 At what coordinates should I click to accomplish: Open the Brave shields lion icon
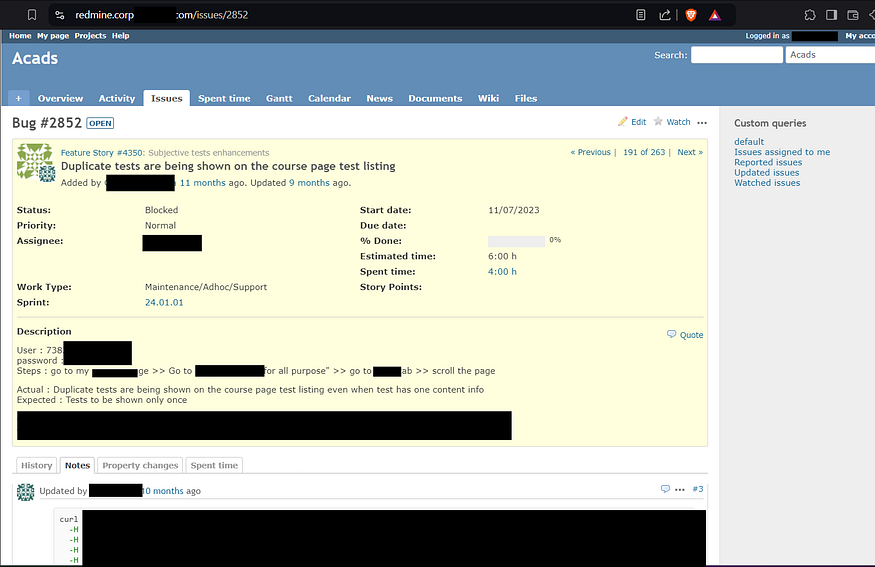691,15
